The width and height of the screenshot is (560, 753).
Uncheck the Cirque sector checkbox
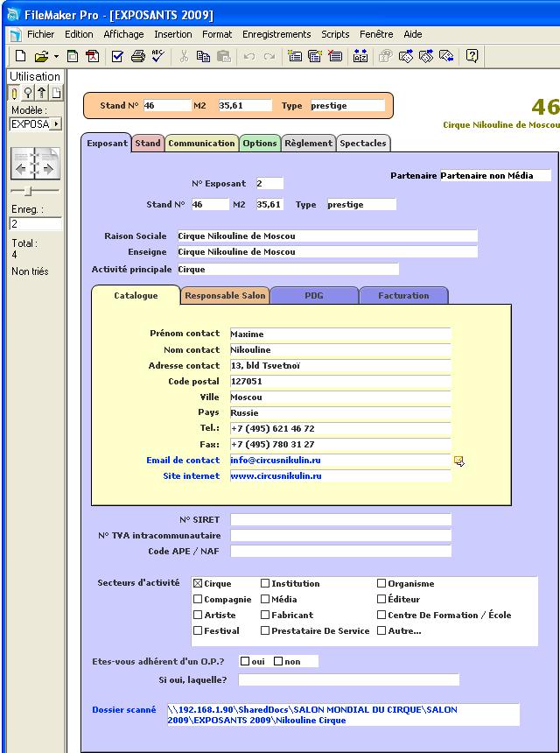pyautogui.click(x=197, y=583)
